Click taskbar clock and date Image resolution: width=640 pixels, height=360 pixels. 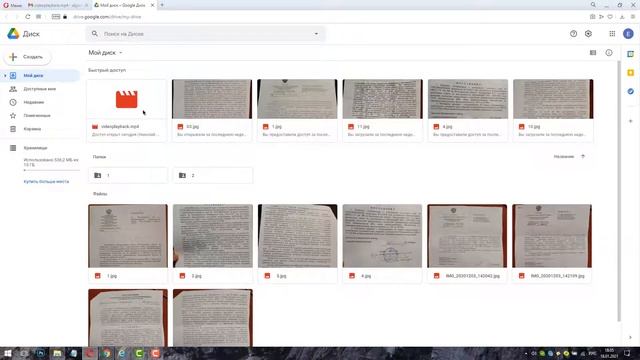(609, 353)
